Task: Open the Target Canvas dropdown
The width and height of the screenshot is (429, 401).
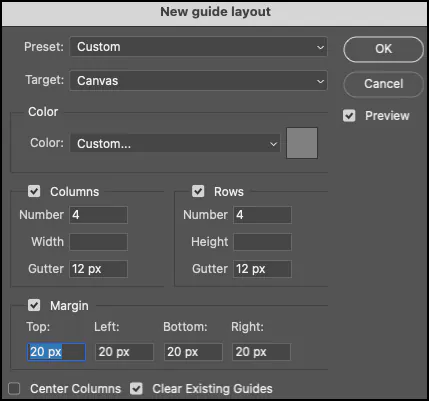Action: (198, 81)
